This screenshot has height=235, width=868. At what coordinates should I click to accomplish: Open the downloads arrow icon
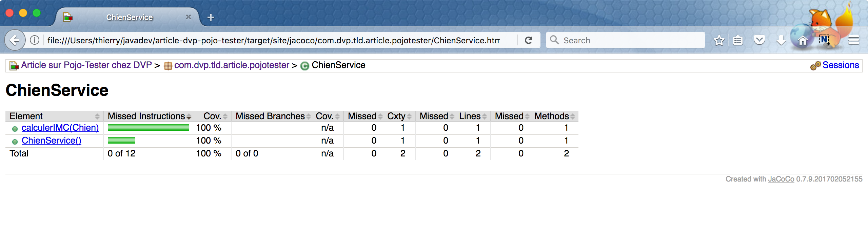coord(781,40)
